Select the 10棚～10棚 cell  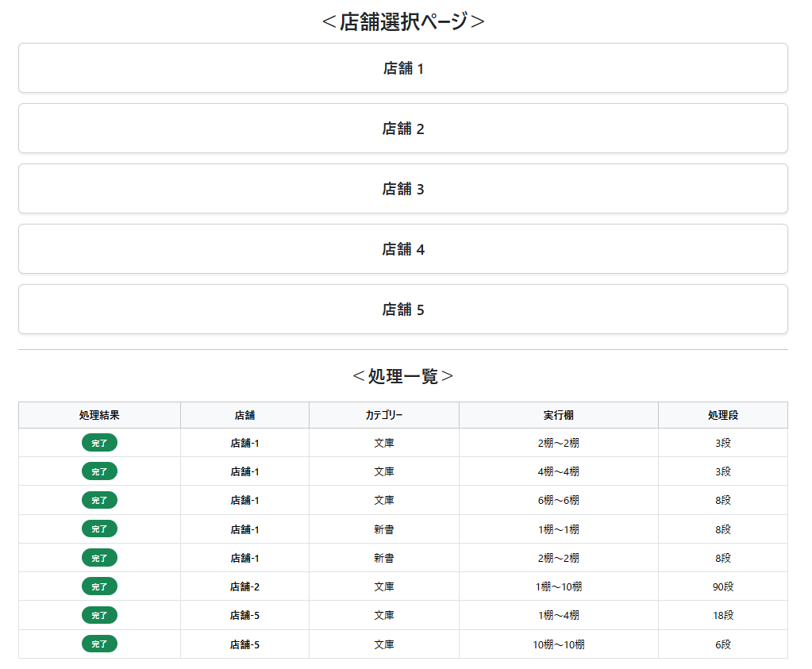pos(558,644)
